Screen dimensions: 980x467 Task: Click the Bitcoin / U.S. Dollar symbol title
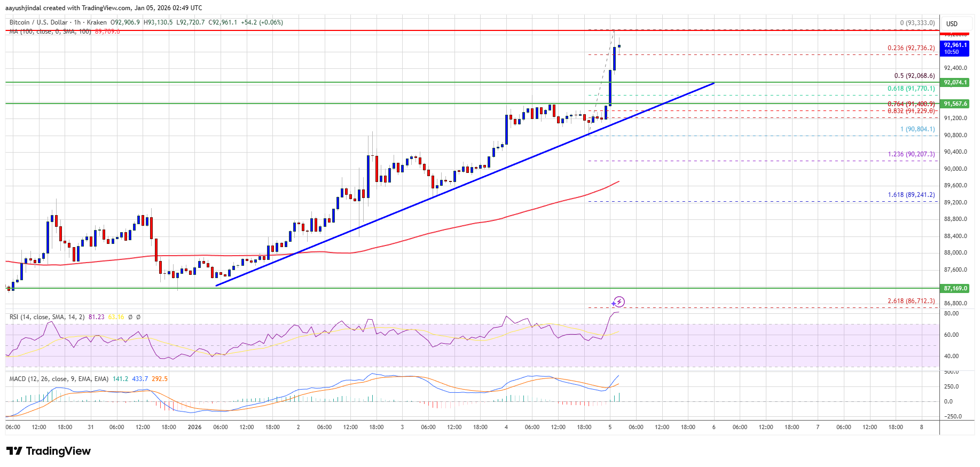click(x=38, y=22)
